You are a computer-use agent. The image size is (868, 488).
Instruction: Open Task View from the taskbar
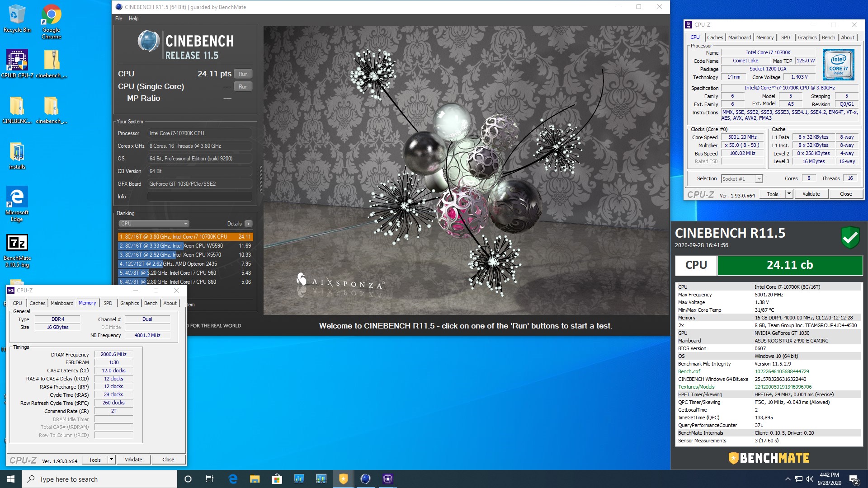pos(210,479)
